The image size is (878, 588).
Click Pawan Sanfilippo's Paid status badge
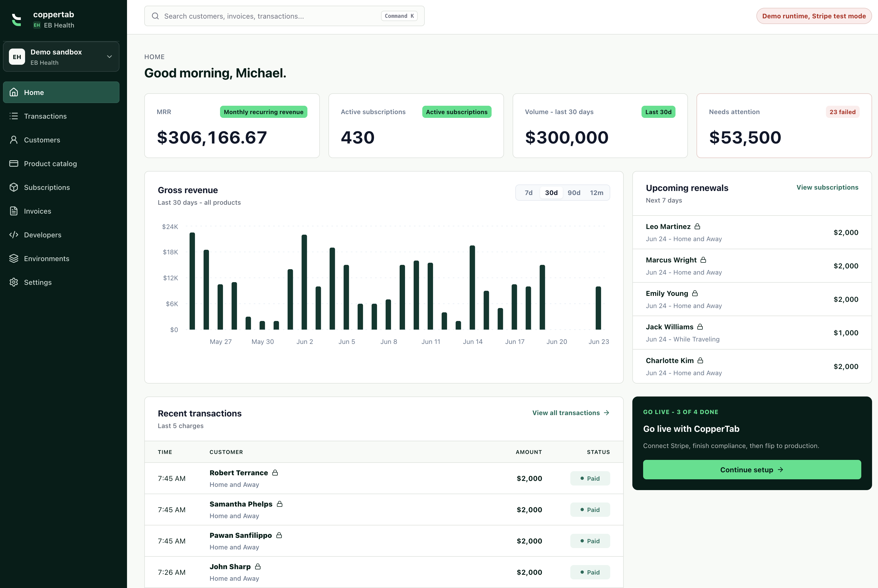(590, 541)
